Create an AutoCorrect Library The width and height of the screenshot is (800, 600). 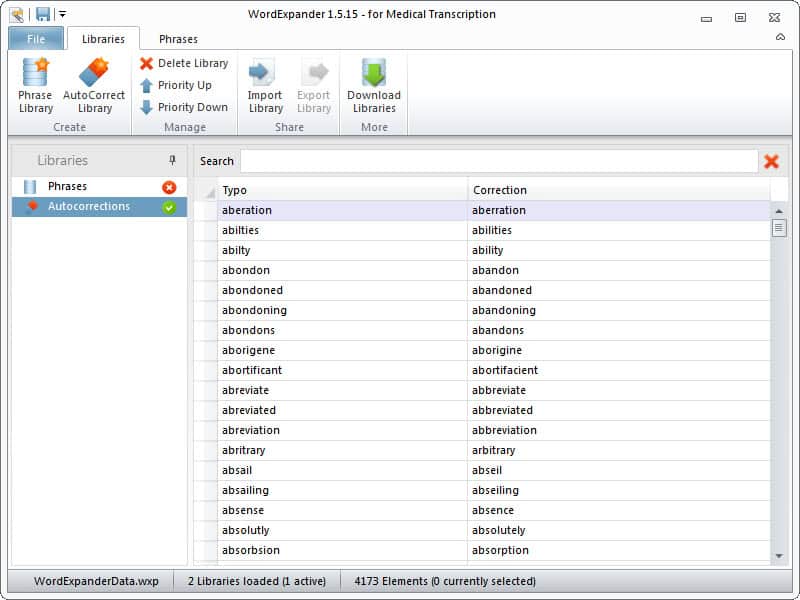pos(95,85)
